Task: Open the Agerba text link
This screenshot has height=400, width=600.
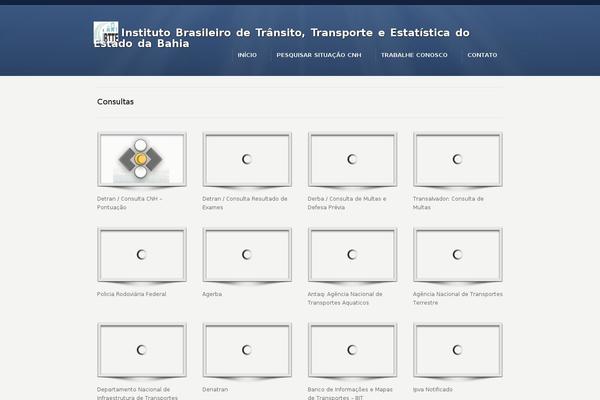Action: coord(212,294)
